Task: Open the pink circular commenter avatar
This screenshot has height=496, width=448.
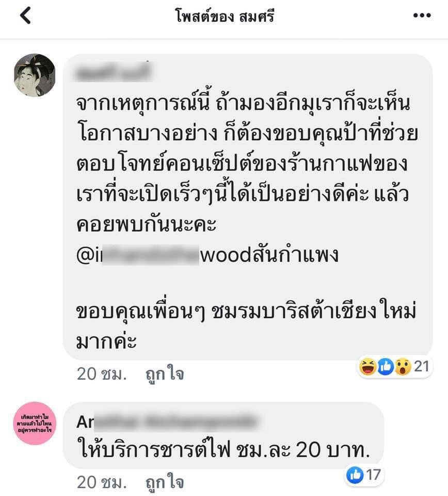Action: 35,423
